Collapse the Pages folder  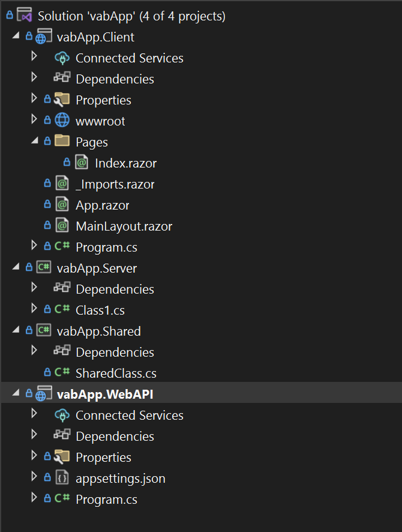pos(34,142)
